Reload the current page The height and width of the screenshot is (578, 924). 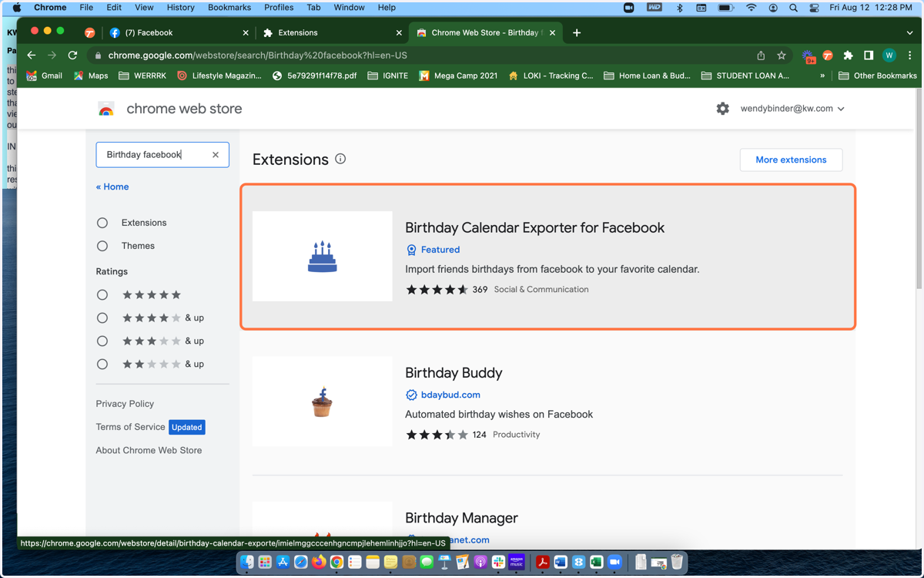coord(72,55)
